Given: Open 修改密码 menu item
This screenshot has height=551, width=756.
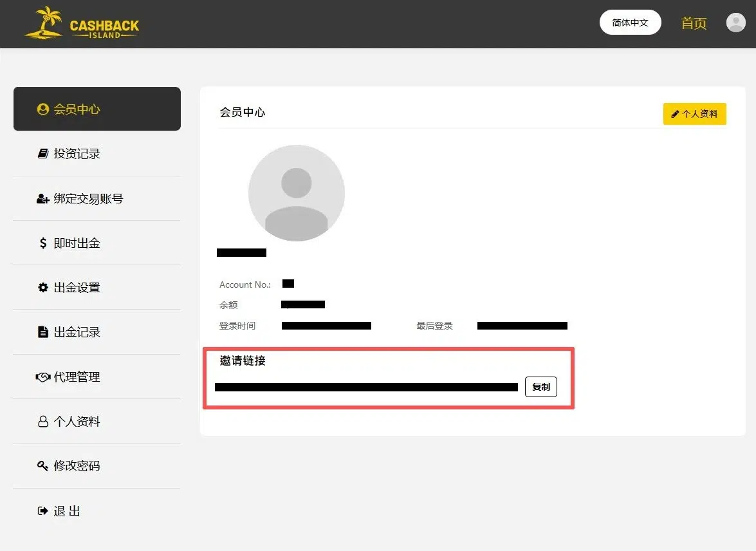Looking at the screenshot, I should [x=97, y=465].
